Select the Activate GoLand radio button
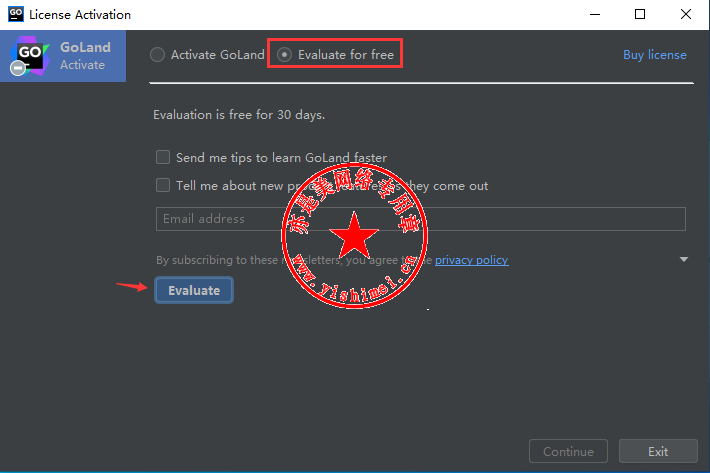 pos(157,55)
